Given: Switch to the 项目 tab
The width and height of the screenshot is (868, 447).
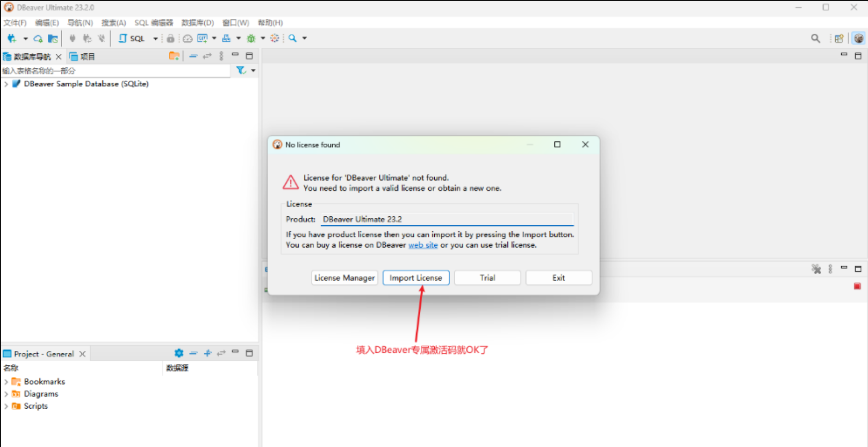Looking at the screenshot, I should point(82,57).
